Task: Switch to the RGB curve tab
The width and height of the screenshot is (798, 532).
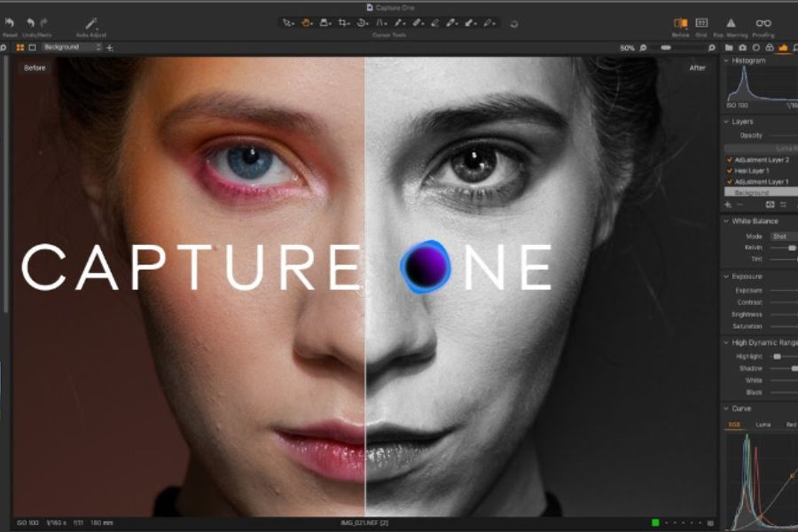Action: point(734,425)
